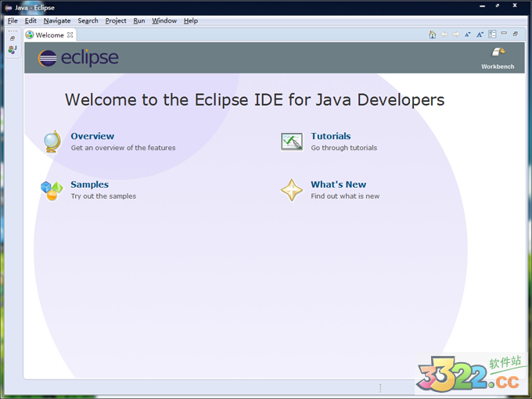The height and width of the screenshot is (399, 532).
Task: Click the Home icon in Welcome toolbar
Action: (432, 34)
